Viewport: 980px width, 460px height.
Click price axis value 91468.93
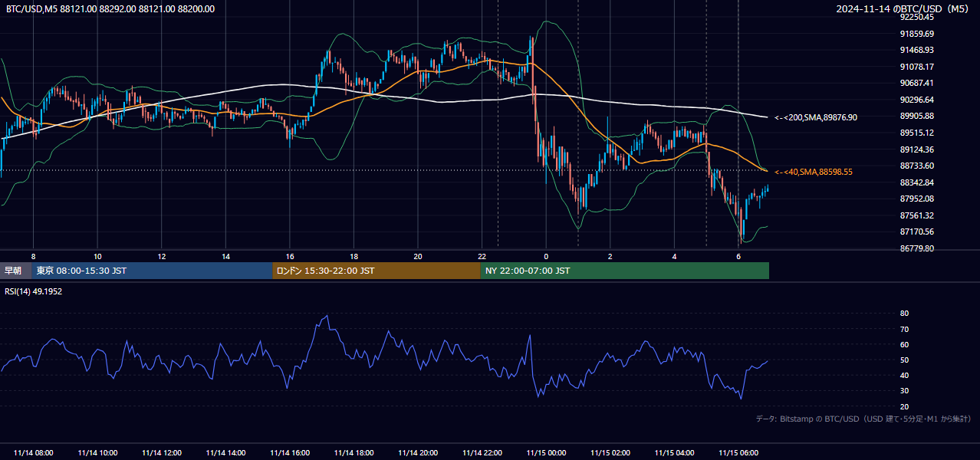(x=917, y=50)
